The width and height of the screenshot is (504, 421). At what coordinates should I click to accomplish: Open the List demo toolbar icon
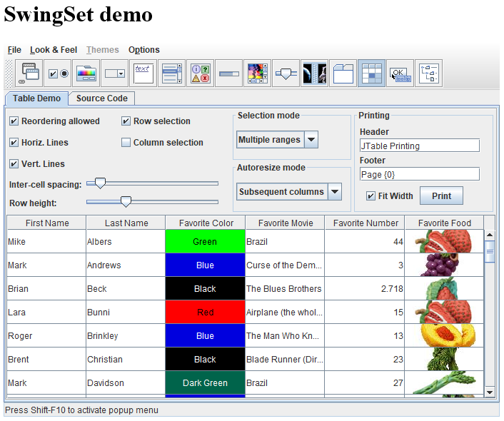(172, 73)
